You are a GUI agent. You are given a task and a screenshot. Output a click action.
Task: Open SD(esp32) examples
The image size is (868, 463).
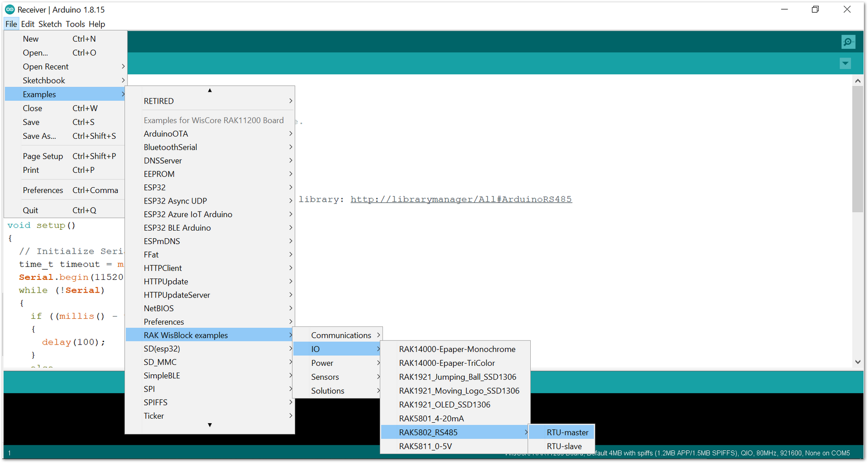pos(210,349)
